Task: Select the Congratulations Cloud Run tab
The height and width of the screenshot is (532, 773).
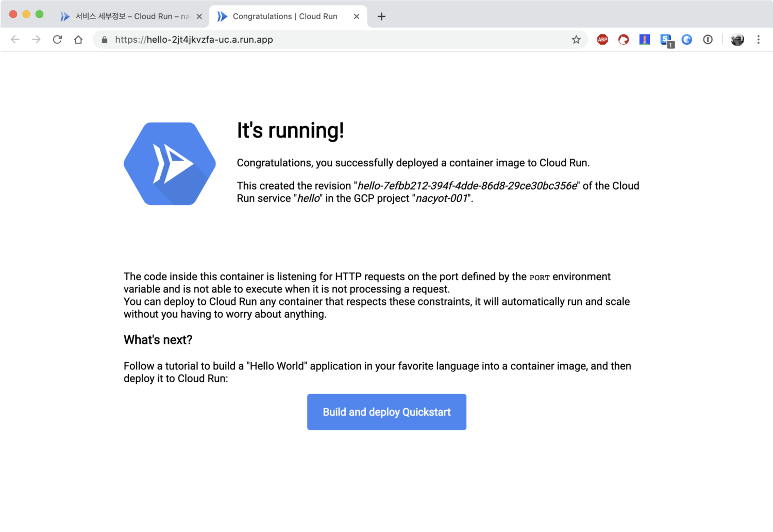Action: (284, 16)
